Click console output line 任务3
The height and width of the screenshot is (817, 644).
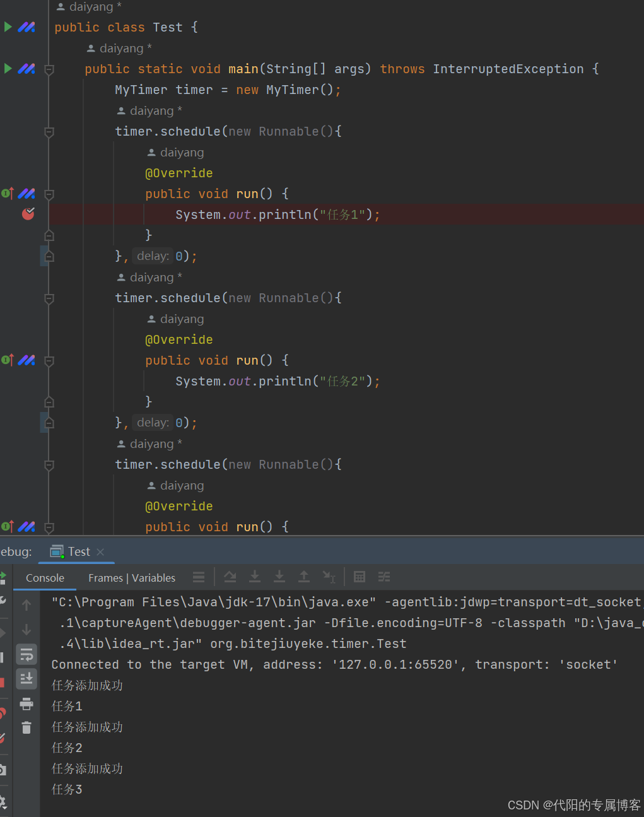coord(67,789)
